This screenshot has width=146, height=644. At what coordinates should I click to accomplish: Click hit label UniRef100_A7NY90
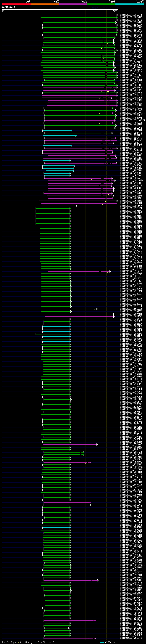[131, 140]
